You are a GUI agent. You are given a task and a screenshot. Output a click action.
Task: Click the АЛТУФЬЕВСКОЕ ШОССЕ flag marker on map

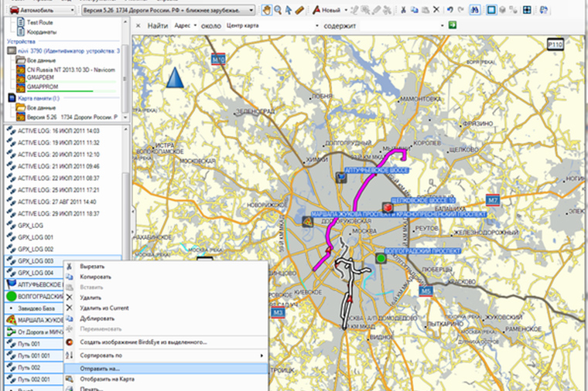[341, 177]
